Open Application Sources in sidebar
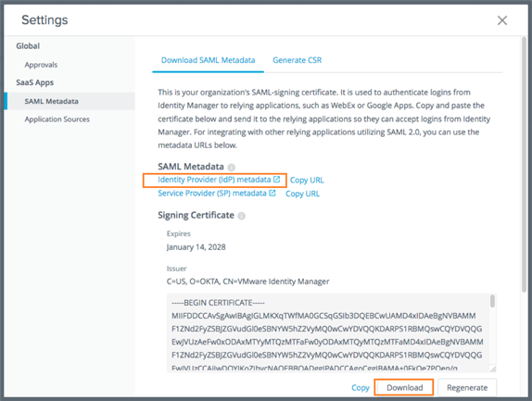The image size is (532, 401). click(57, 119)
